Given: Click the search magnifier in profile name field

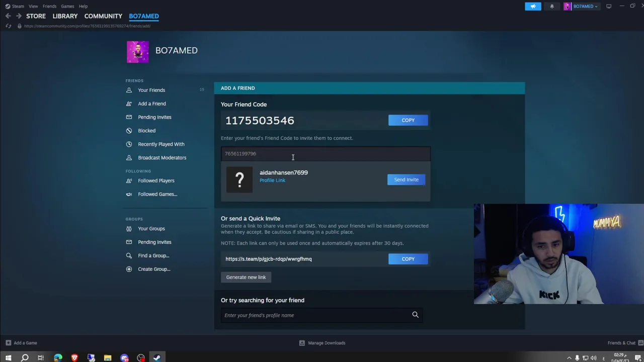Looking at the screenshot, I should click(x=415, y=315).
